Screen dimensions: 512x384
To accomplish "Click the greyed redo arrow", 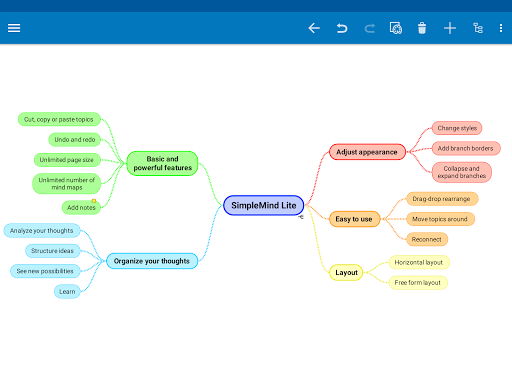I will (x=369, y=28).
